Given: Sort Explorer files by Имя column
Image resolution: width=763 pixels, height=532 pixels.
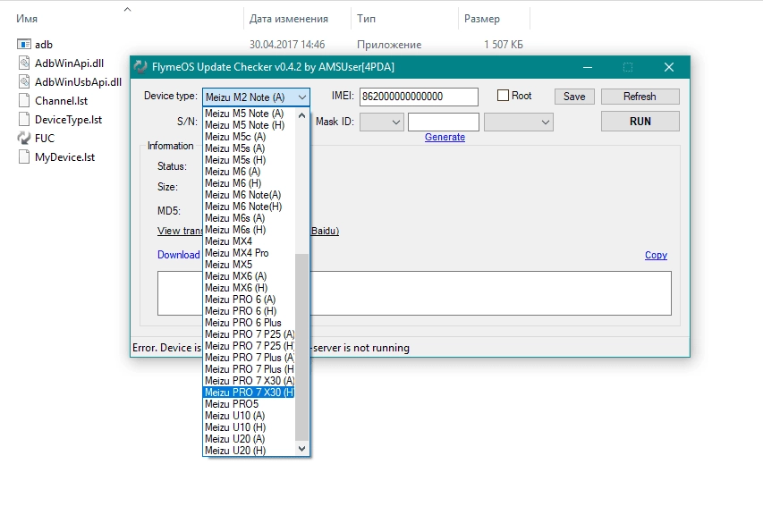Looking at the screenshot, I should pos(27,19).
